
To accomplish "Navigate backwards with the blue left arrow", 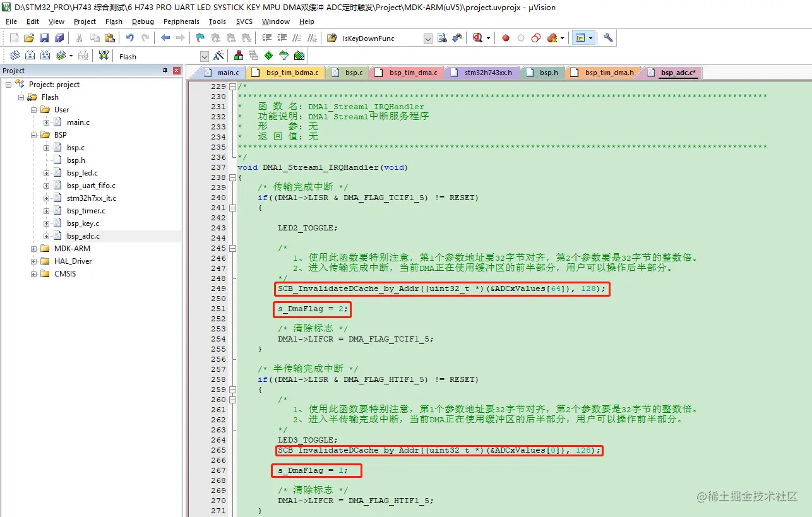I will (x=165, y=38).
